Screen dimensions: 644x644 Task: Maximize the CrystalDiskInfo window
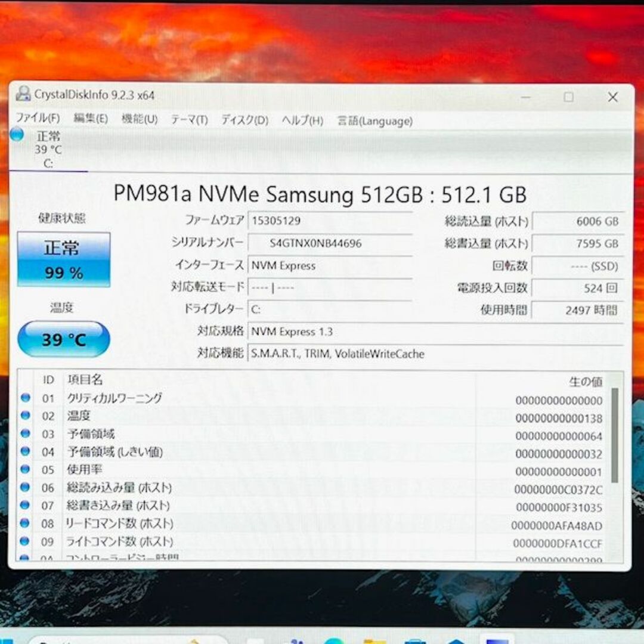[x=568, y=97]
